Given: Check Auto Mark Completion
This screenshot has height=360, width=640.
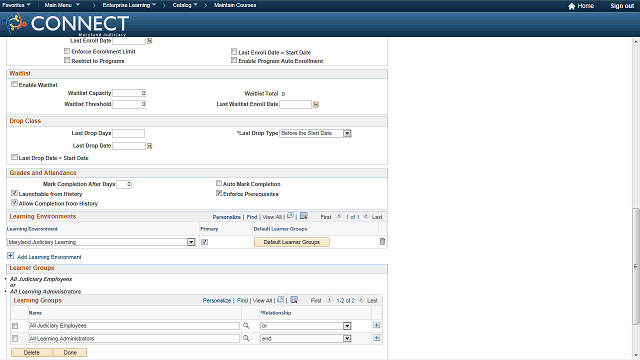Looking at the screenshot, I should click(x=219, y=183).
